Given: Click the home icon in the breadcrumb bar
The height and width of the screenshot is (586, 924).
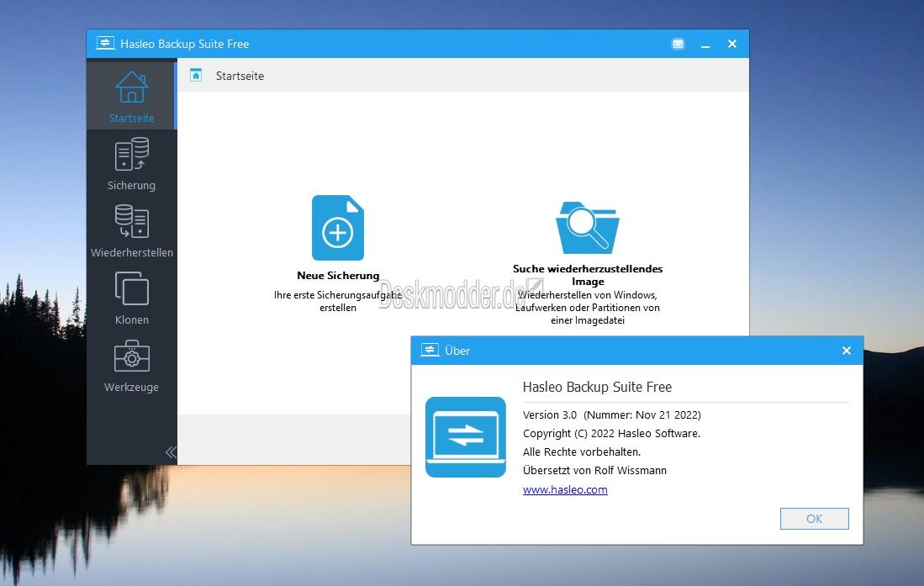Looking at the screenshot, I should click(196, 76).
